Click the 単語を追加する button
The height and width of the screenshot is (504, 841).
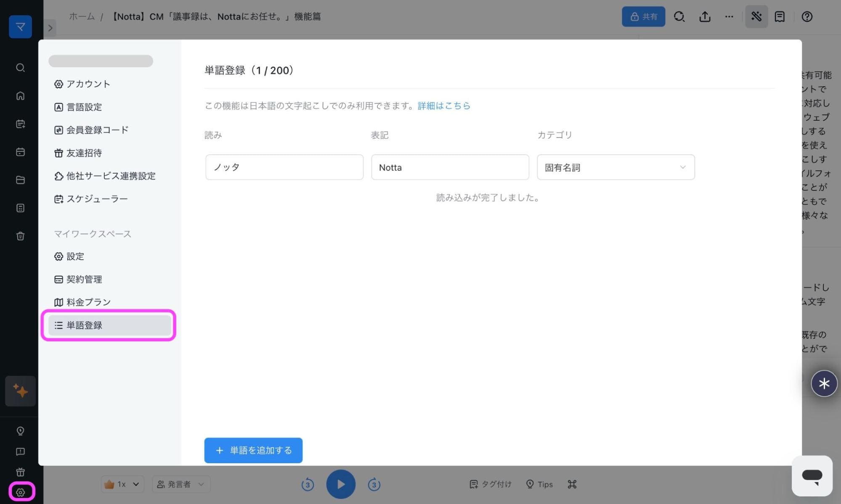coord(253,450)
